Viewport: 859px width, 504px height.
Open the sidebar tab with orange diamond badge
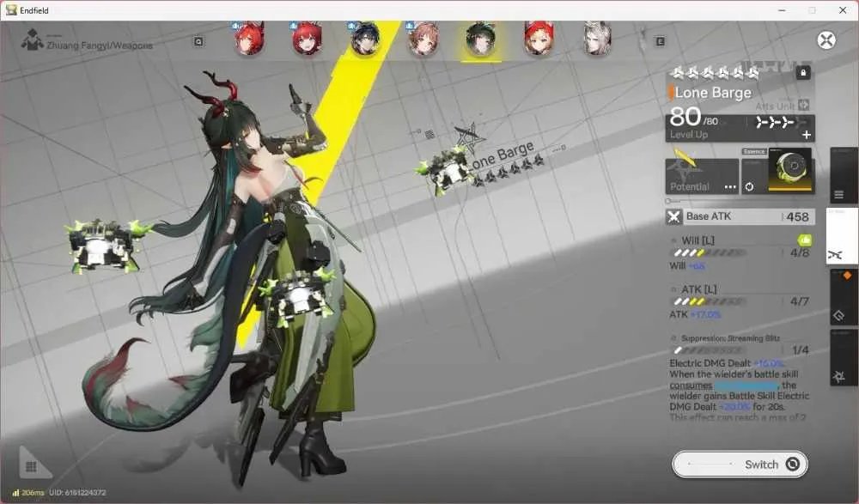point(844,296)
